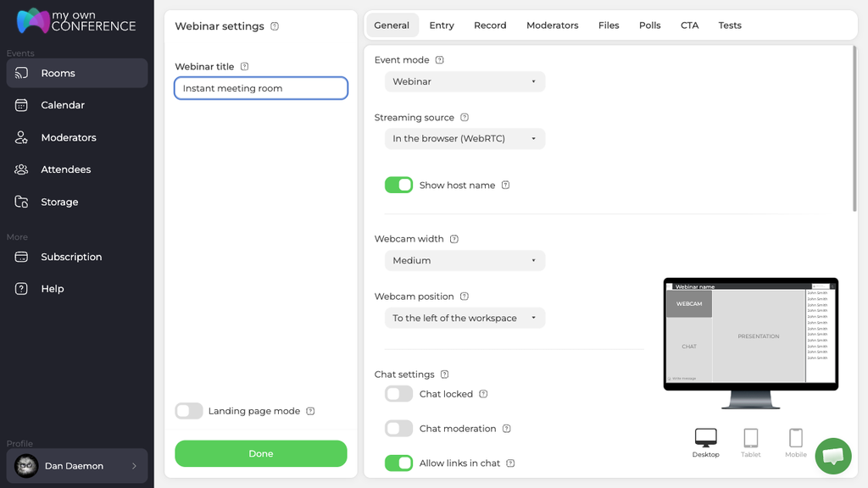This screenshot has height=488, width=868.
Task: Click help icon next to Webcam width
Action: pos(454,239)
